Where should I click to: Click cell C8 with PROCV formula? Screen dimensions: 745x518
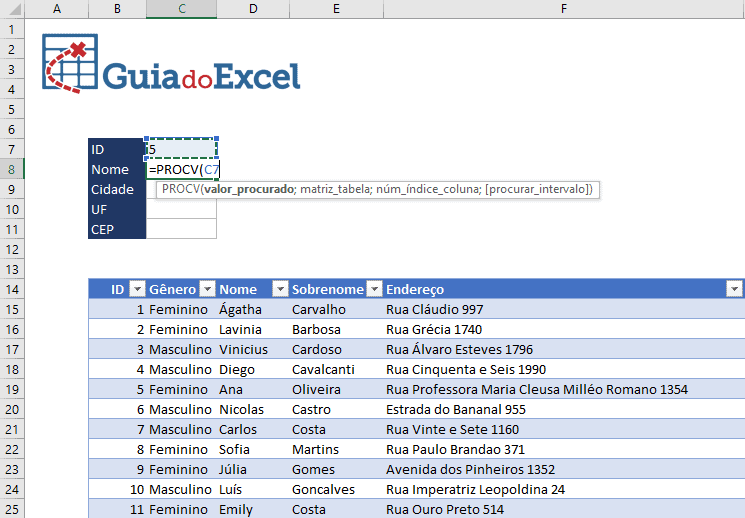tap(181, 170)
